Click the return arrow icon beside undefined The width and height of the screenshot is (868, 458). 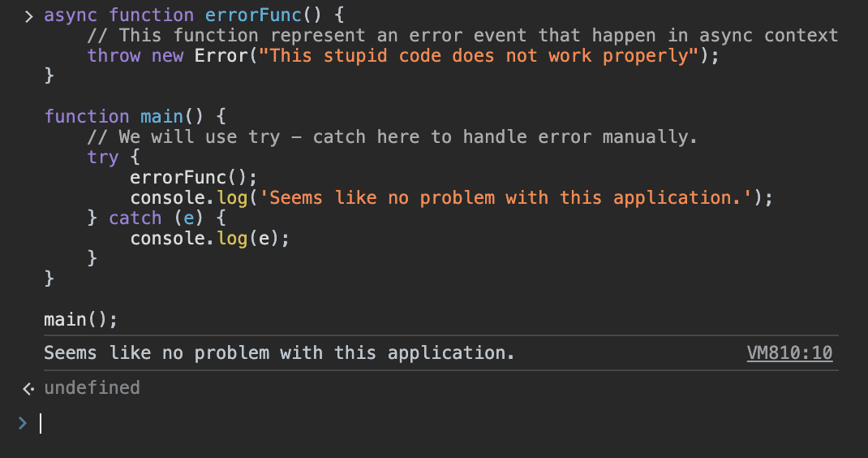pyautogui.click(x=28, y=389)
